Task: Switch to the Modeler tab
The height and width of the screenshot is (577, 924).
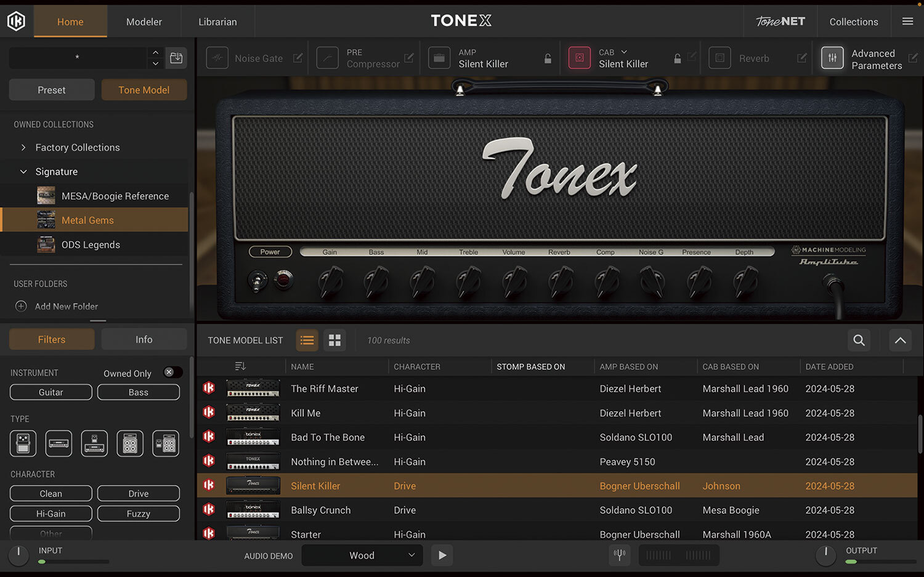Action: [x=144, y=22]
